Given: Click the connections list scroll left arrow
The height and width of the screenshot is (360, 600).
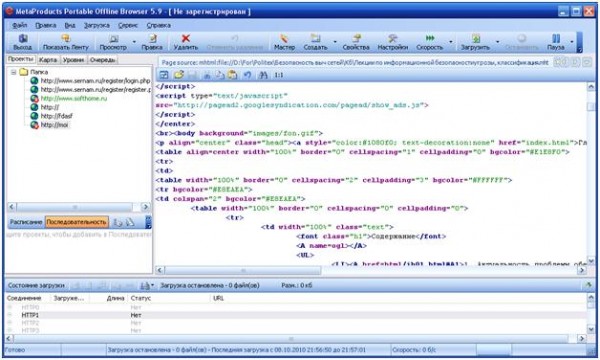Looking at the screenshot, I should (x=9, y=339).
